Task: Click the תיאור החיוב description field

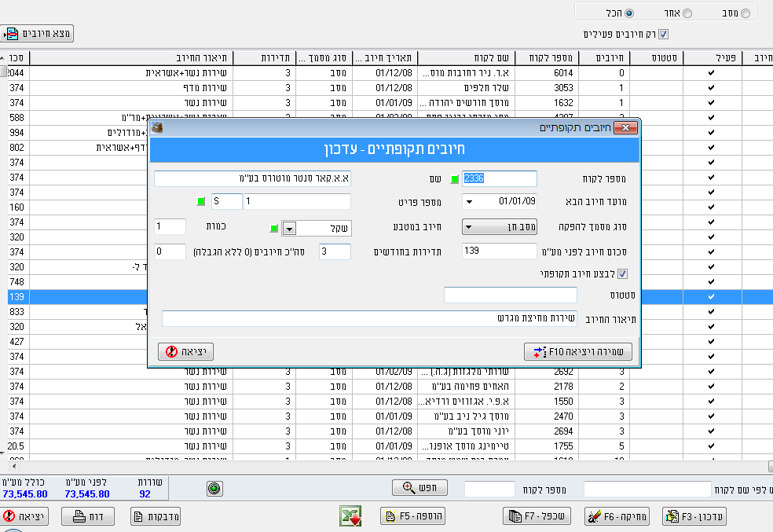Action: (370, 318)
